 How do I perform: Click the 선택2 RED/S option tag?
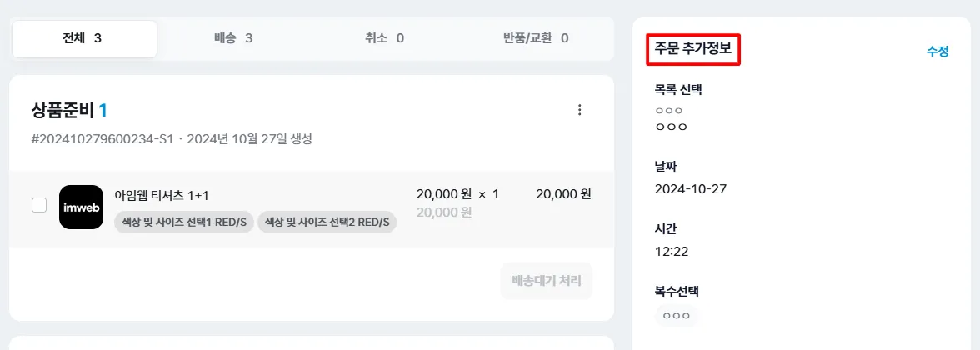pyautogui.click(x=327, y=222)
